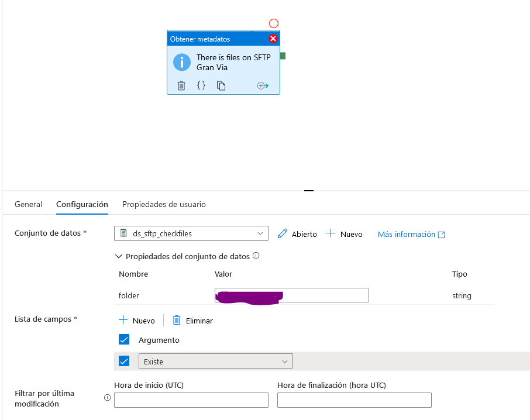
Task: Collapse Propiedades del conjunto de datos
Action: point(119,256)
